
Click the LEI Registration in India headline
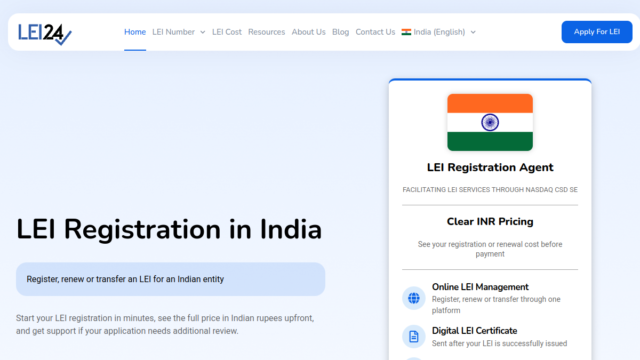[169, 229]
